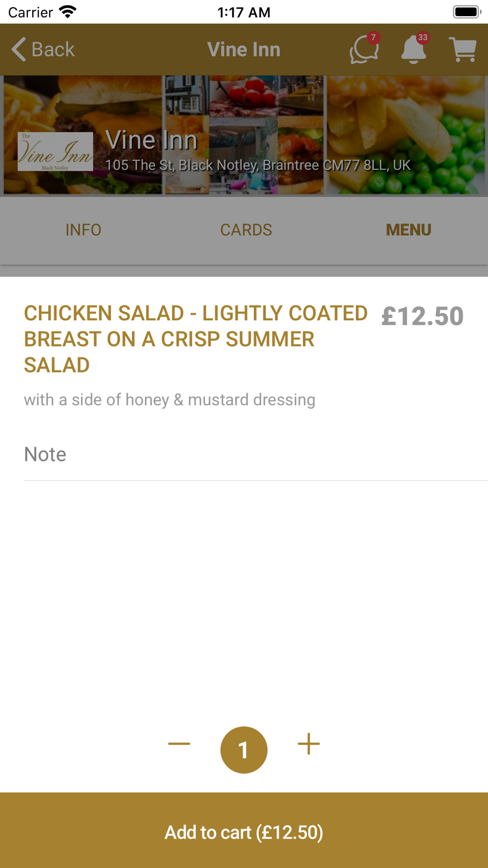Image resolution: width=488 pixels, height=868 pixels.
Task: Increase quantity with the plus icon
Action: [x=308, y=744]
